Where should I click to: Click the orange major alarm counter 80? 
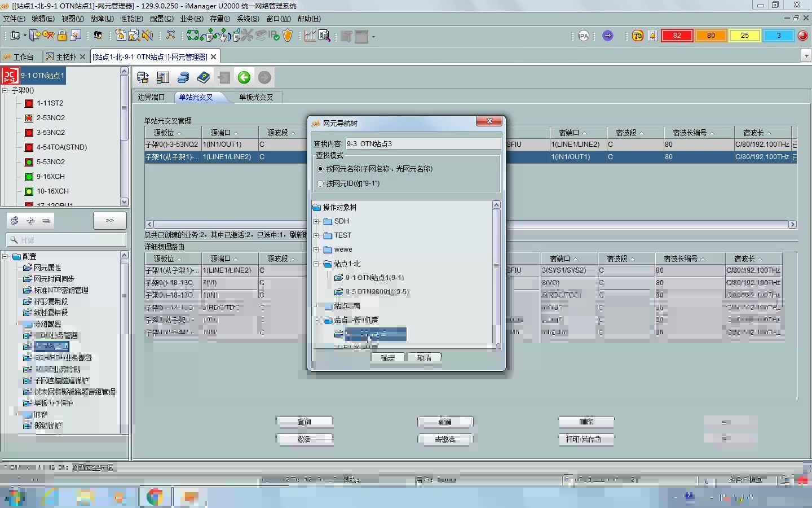(710, 36)
